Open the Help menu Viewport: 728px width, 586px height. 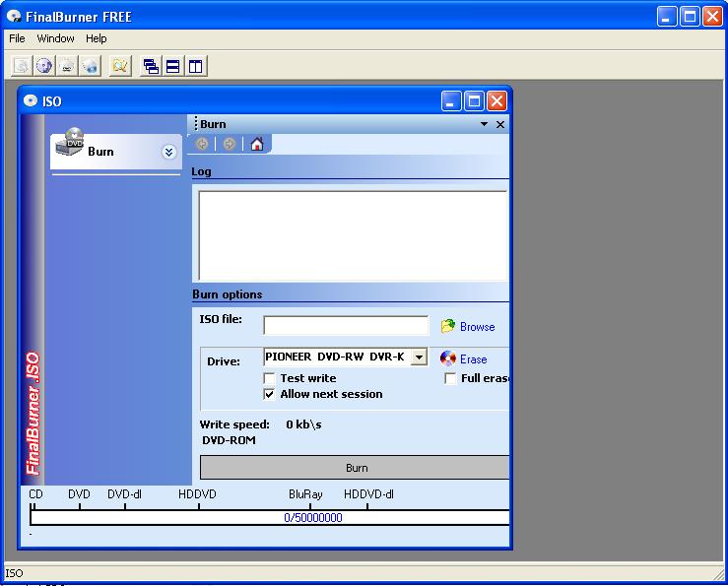click(x=97, y=38)
